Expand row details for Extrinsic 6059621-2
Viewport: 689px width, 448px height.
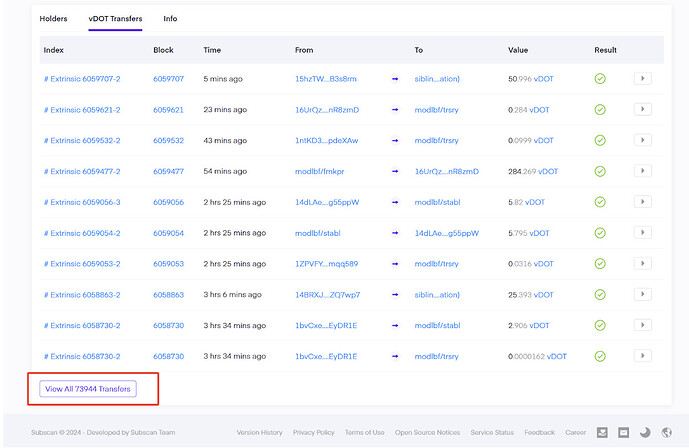642,109
